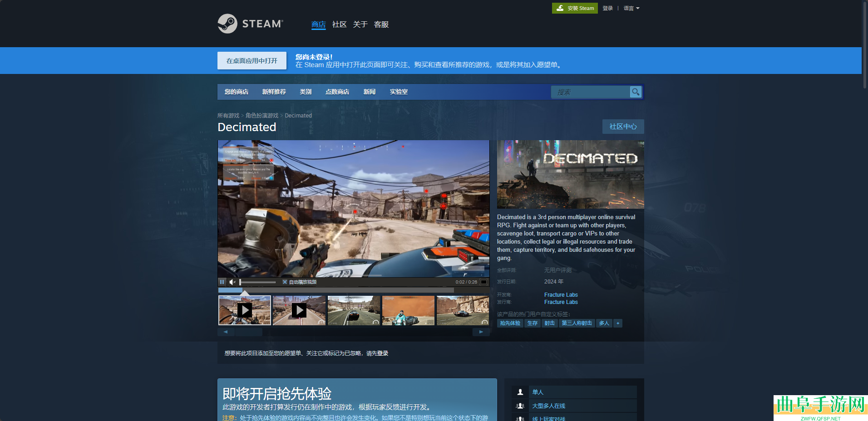Click the video fullscreen icon
This screenshot has height=421, width=868.
(484, 282)
